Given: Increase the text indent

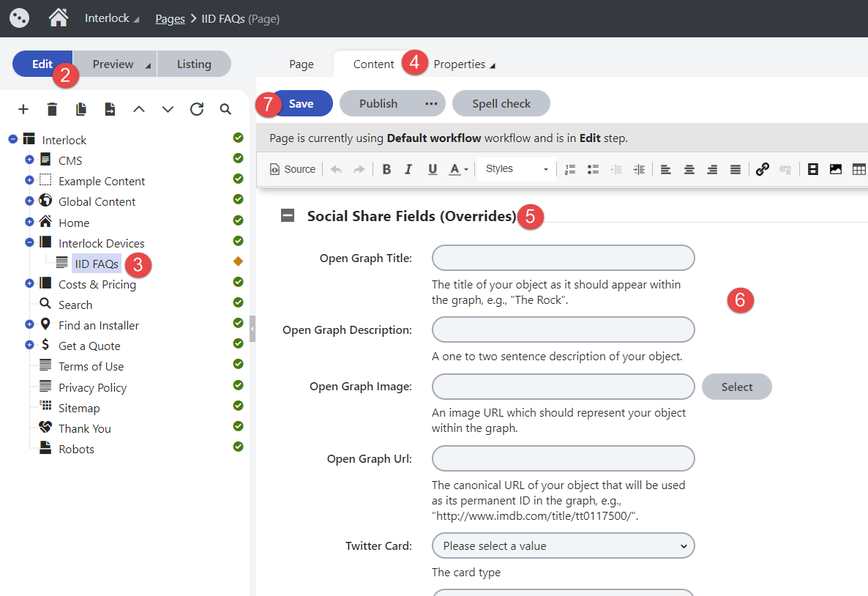Looking at the screenshot, I should [639, 169].
